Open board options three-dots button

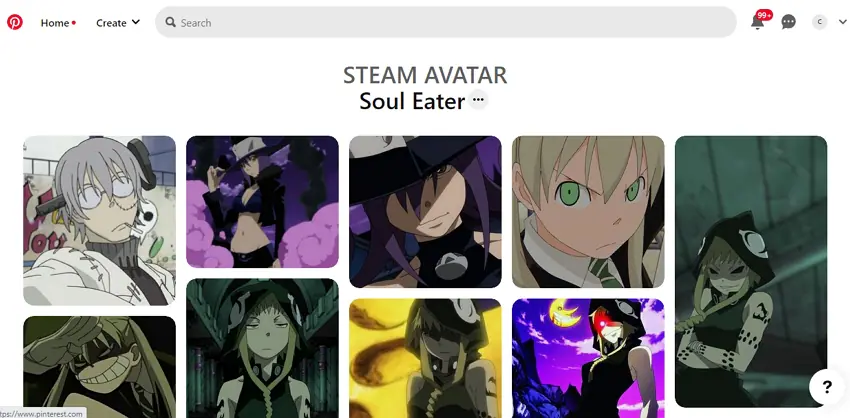[x=478, y=100]
